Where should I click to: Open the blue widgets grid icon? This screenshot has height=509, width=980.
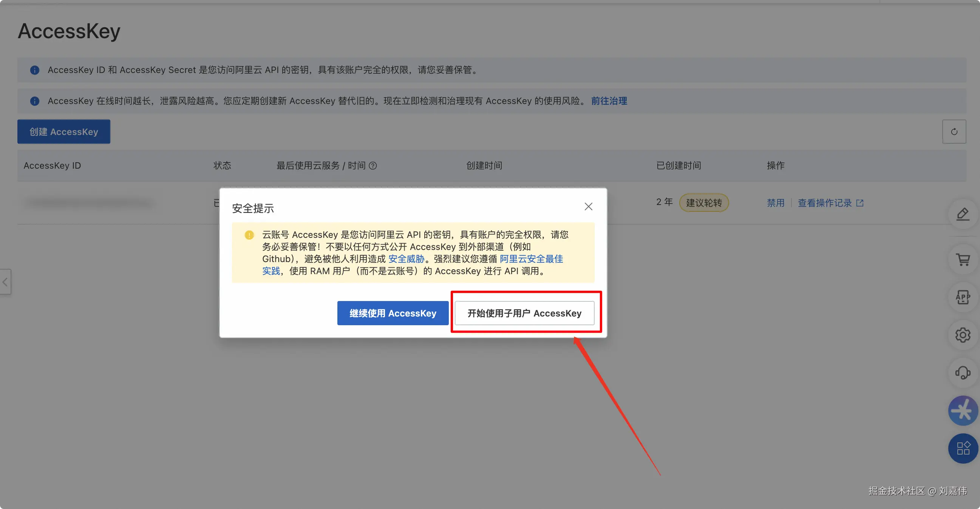[x=963, y=448]
